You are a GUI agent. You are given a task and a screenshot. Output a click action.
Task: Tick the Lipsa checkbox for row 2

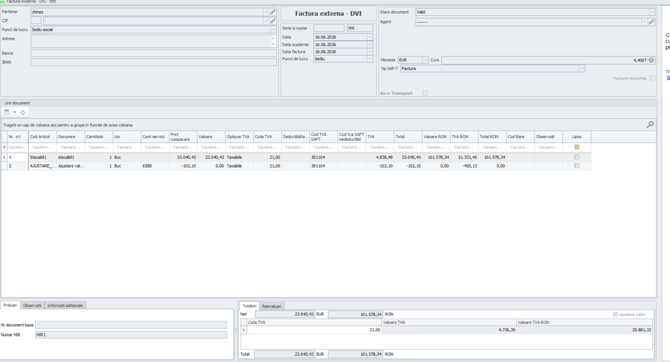point(577,166)
